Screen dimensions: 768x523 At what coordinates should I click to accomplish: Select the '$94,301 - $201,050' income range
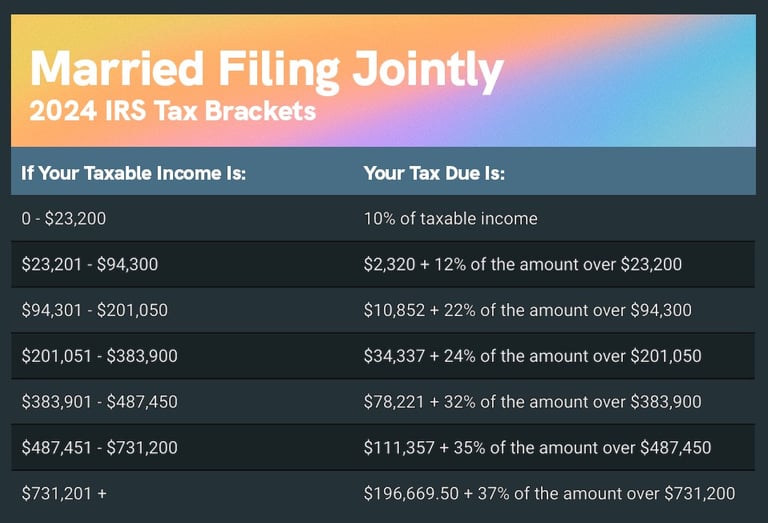click(x=95, y=310)
